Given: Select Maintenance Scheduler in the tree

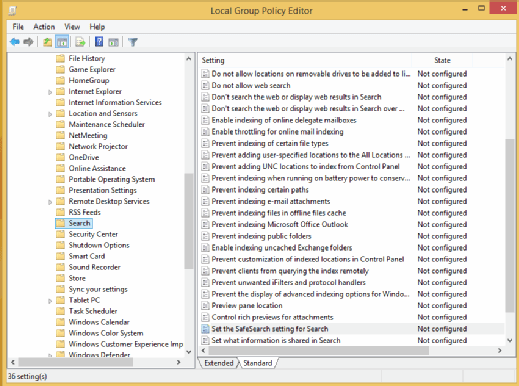Looking at the screenshot, I should click(107, 124).
